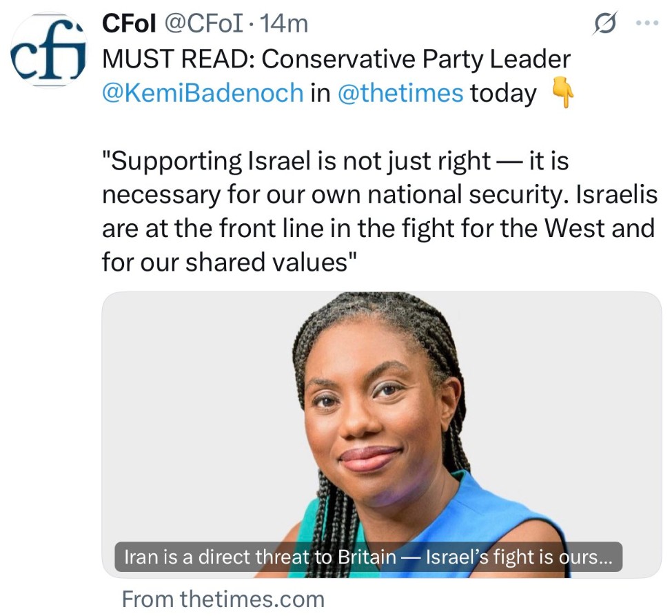Follow the 'From thetimes.com' source link
This screenshot has height=616, width=672.
coord(223,598)
